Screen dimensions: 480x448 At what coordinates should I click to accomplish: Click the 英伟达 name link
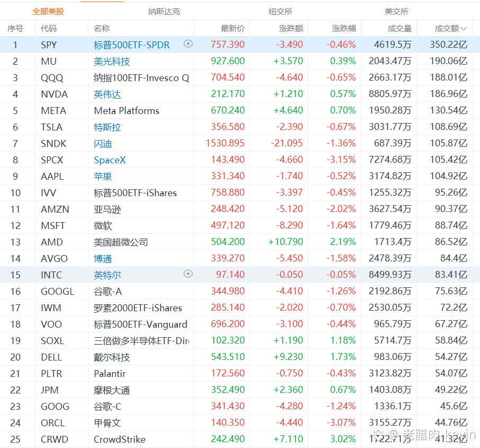pyautogui.click(x=107, y=94)
